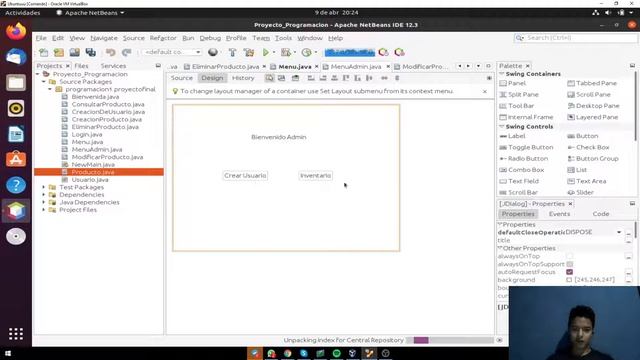Click the Change horizontal resizability icon
The width and height of the screenshot is (640, 360).
click(384, 78)
